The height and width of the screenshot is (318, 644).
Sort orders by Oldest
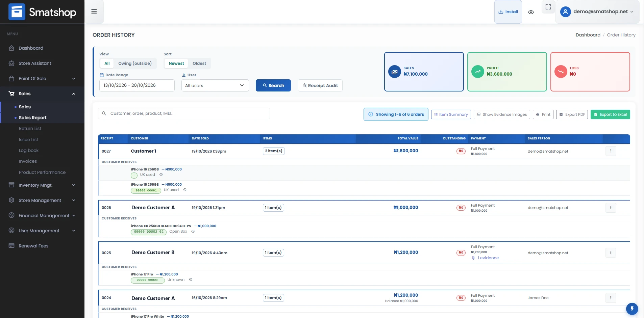coord(199,63)
